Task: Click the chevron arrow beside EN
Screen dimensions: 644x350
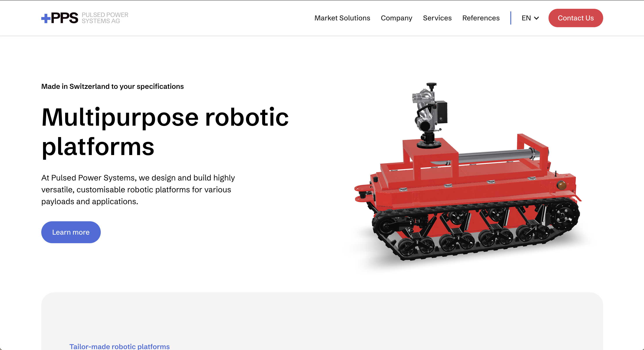Action: coord(536,18)
